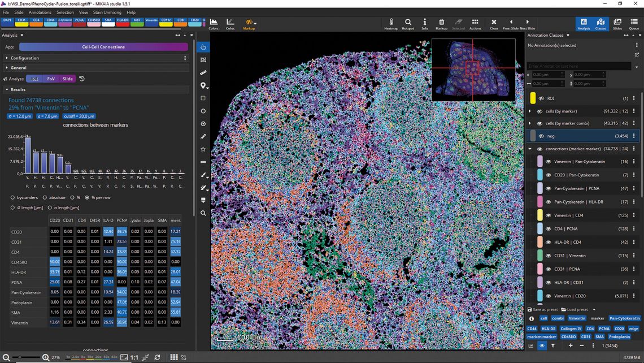Toggle visibility of the neg class

point(541,136)
